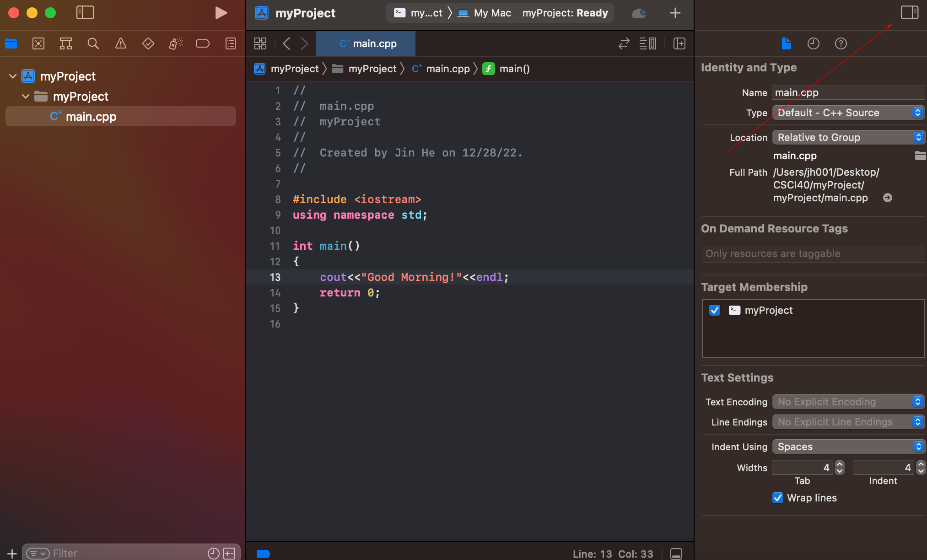Open the Text Encoding dropdown

click(x=848, y=402)
